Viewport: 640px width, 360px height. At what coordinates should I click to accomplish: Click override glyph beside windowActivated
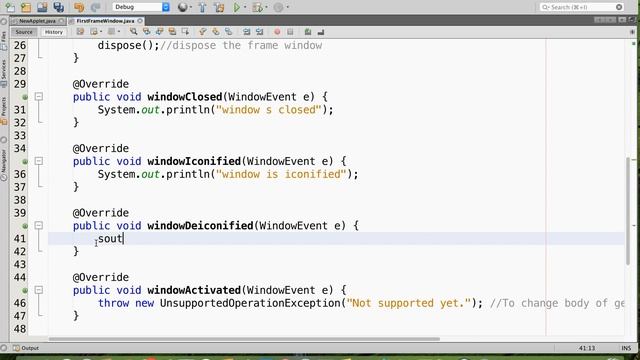25,291
